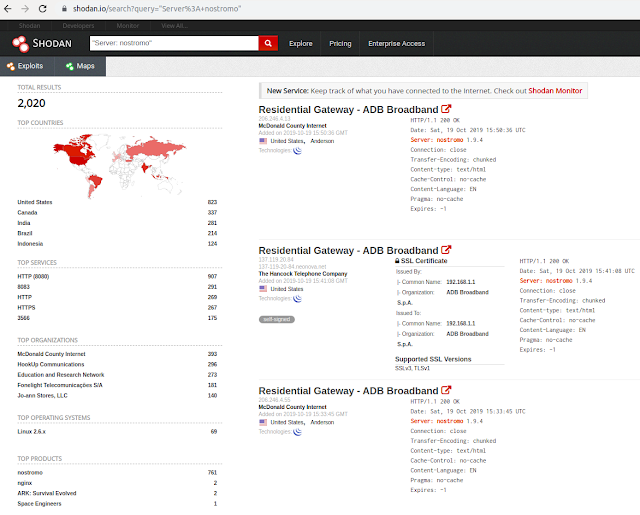Filter by HookUp Communications organization
This screenshot has height=515, width=640.
coord(51,364)
